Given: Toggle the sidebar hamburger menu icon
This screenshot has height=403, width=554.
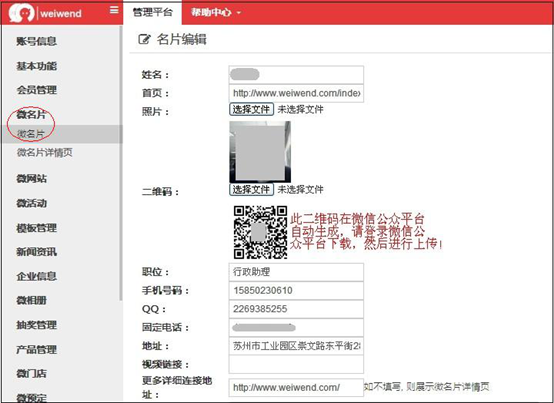Looking at the screenshot, I should point(114,10).
